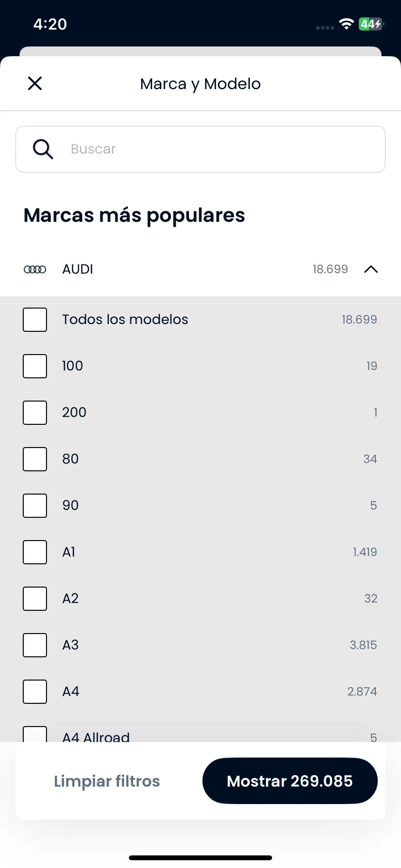Check the 90 model option
Image resolution: width=401 pixels, height=868 pixels.
pyautogui.click(x=35, y=506)
